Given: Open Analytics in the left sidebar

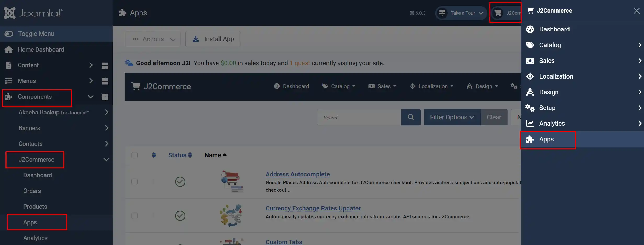Looking at the screenshot, I should pyautogui.click(x=35, y=238).
